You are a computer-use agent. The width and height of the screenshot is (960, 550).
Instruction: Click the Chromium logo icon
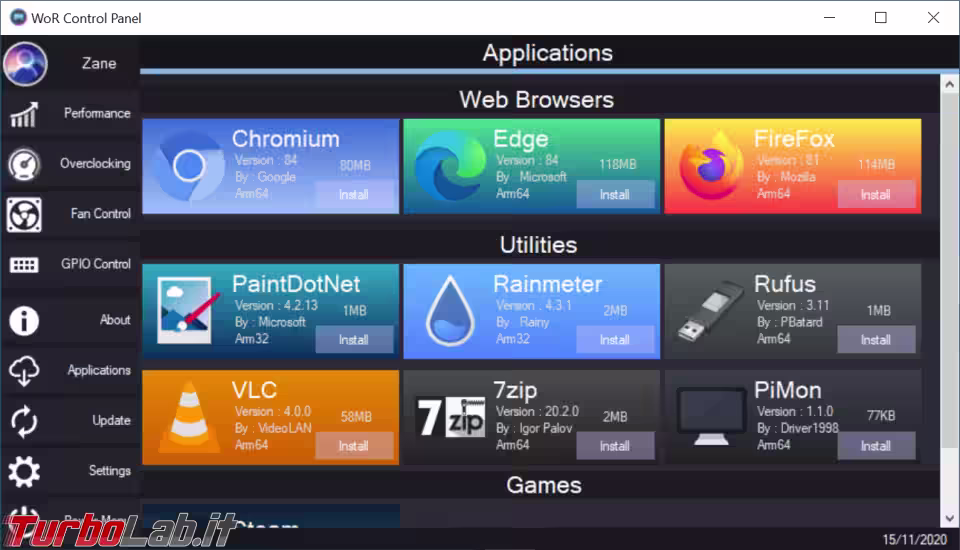point(189,166)
